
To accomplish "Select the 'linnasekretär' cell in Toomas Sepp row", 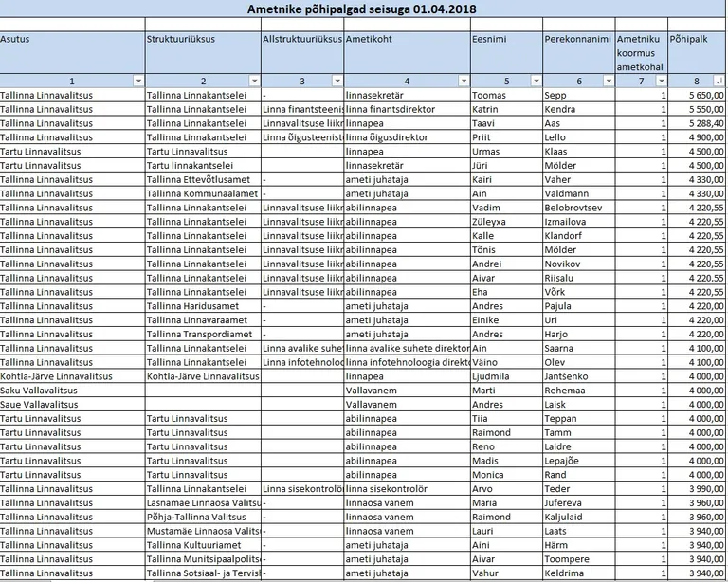I will (x=408, y=95).
